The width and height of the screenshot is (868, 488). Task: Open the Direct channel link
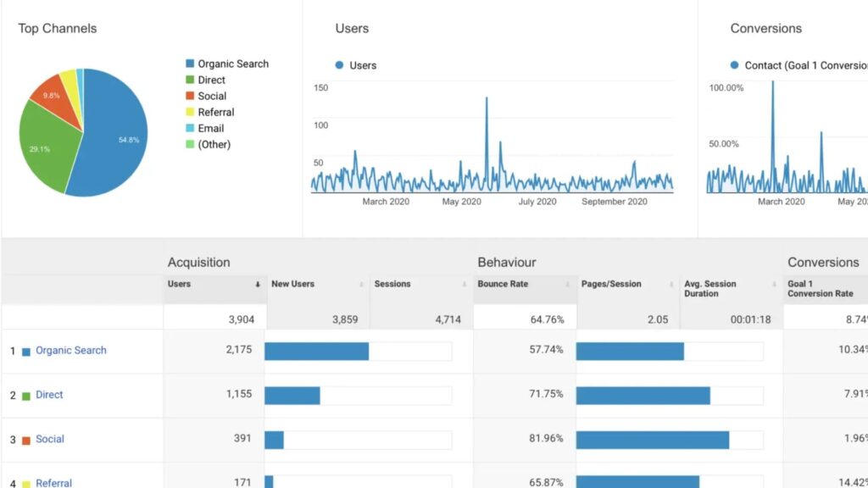49,395
